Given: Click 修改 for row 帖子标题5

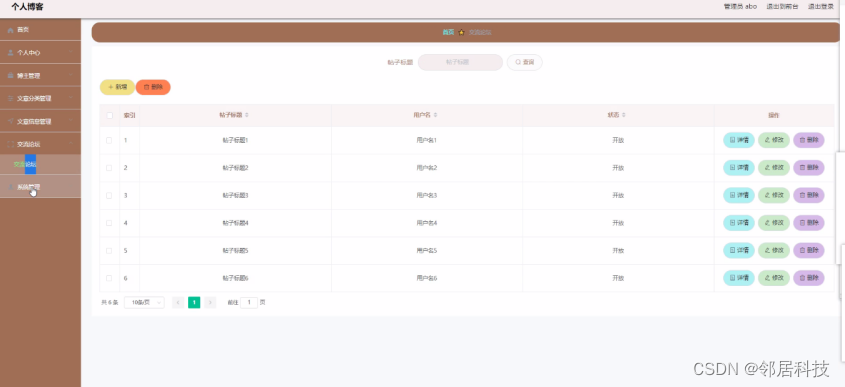Looking at the screenshot, I should 774,250.
